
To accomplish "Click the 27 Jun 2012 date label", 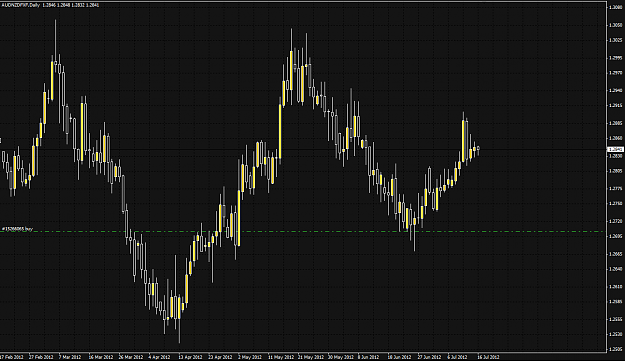I will tap(429, 357).
